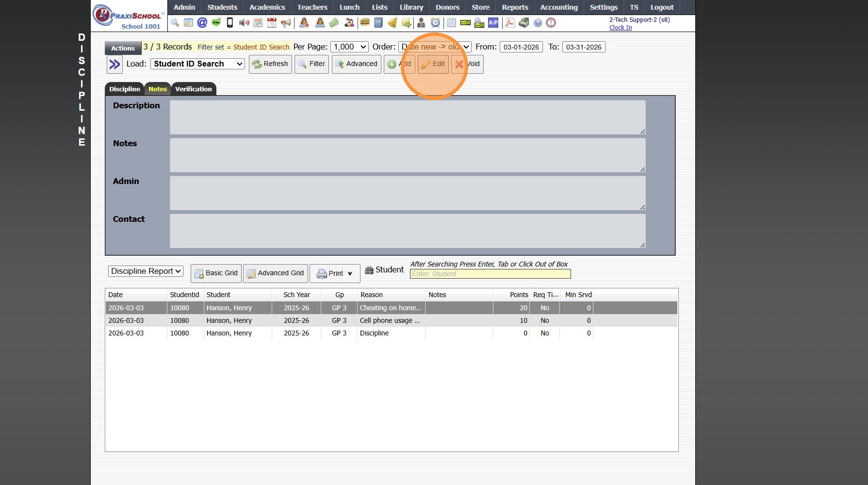Click the alarm clock icon

point(435,23)
